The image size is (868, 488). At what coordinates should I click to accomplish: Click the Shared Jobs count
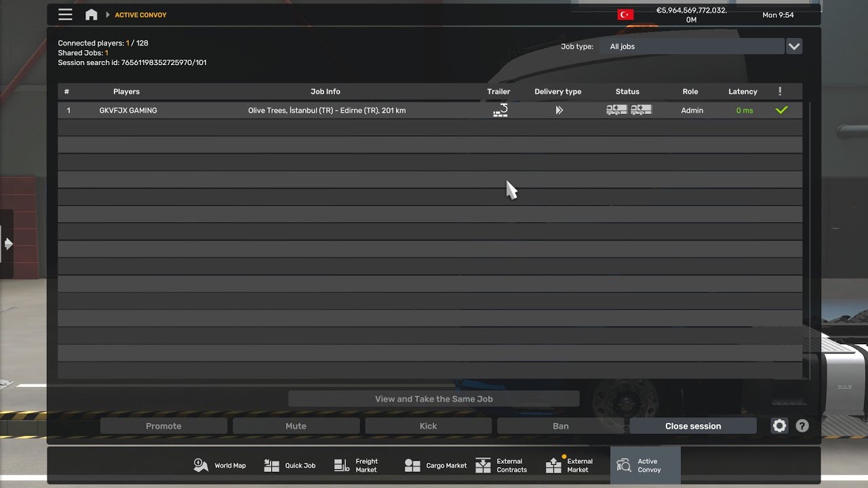83,53
